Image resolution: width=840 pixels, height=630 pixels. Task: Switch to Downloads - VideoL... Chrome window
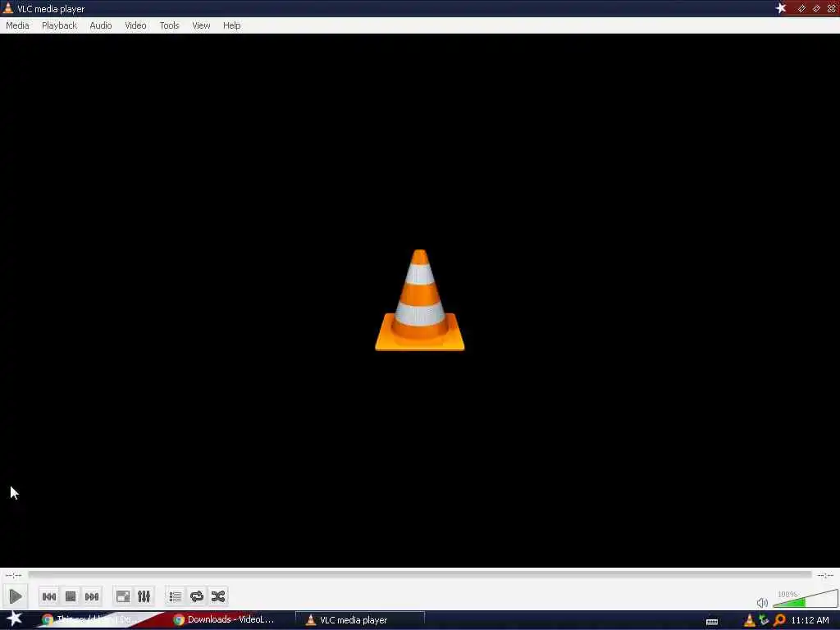(225, 620)
